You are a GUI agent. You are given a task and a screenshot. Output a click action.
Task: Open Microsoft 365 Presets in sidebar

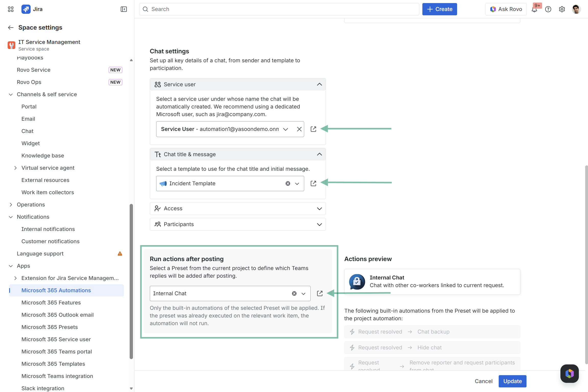50,327
